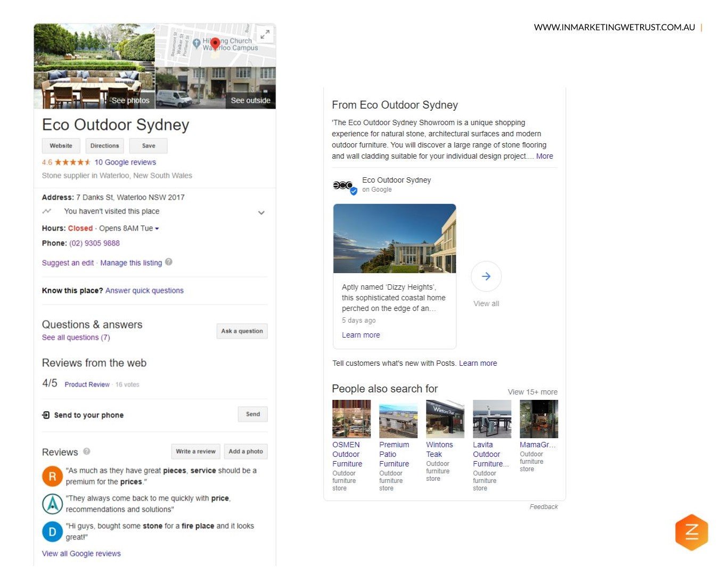The width and height of the screenshot is (728, 574).
Task: Click the Hillsong Church map place icon
Action: 197,43
